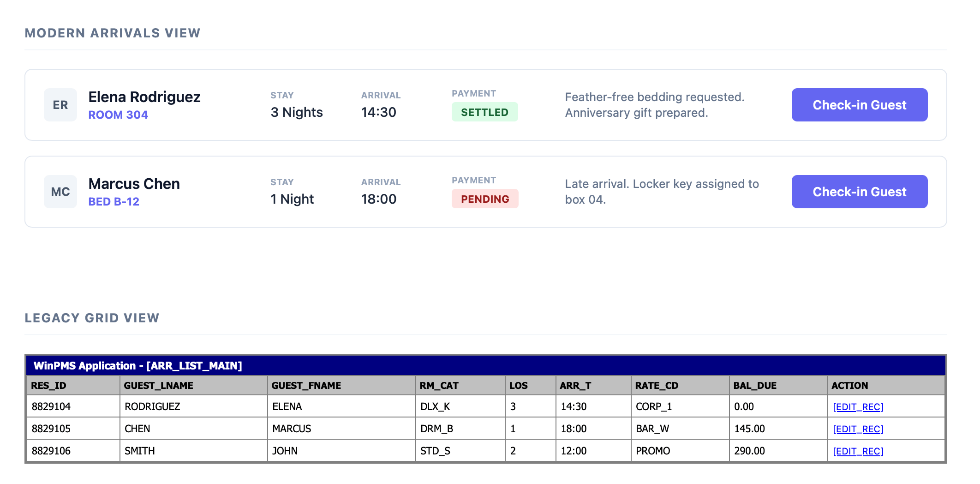Check in guest Marcus Chen
Image resolution: width=980 pixels, height=484 pixels.
859,192
